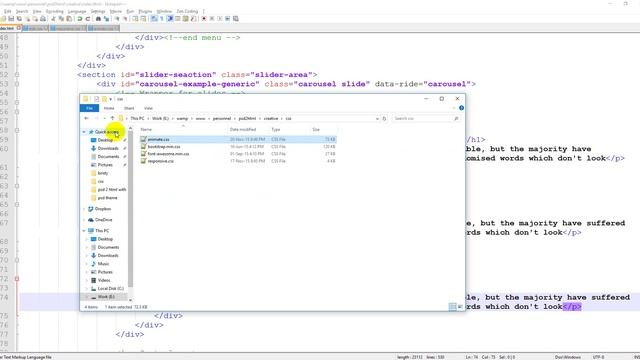Image resolution: width=640 pixels, height=360 pixels.
Task: Select Work (E:) drive in navigation pane
Action: (x=106, y=297)
